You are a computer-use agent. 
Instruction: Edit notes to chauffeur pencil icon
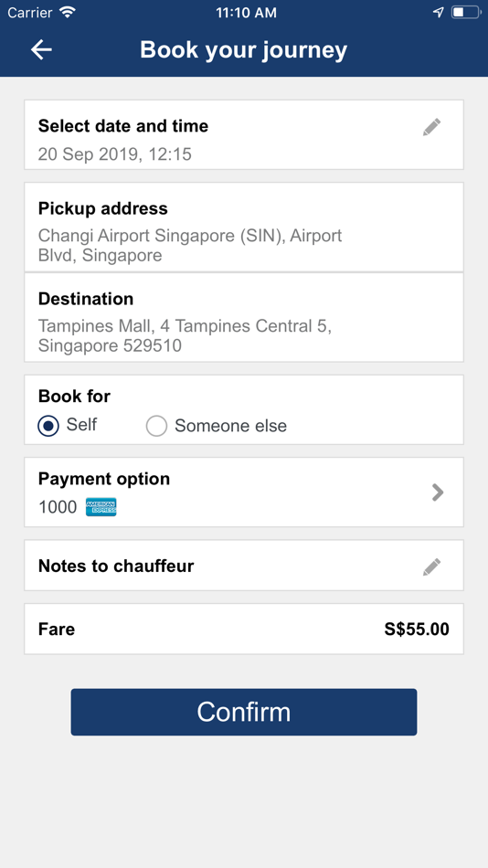[x=431, y=566]
